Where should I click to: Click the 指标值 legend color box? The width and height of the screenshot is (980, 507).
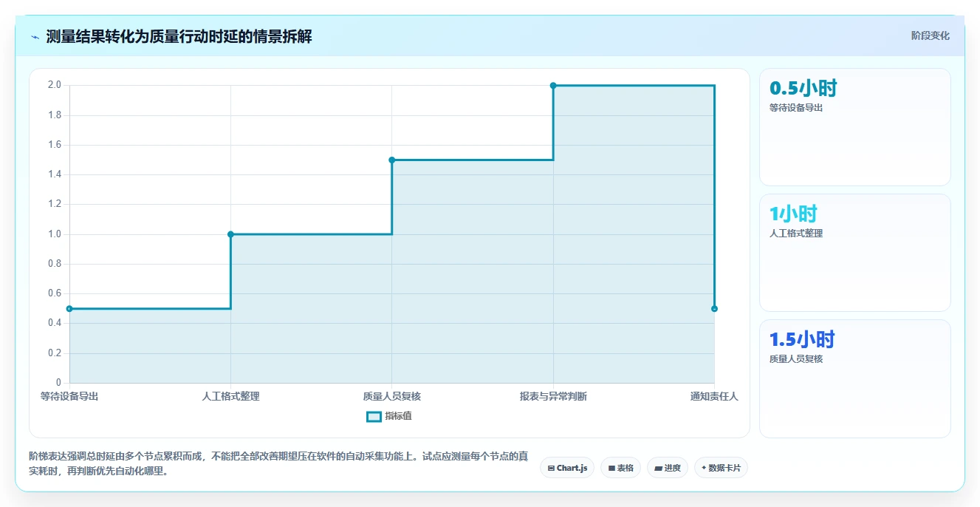(x=374, y=416)
